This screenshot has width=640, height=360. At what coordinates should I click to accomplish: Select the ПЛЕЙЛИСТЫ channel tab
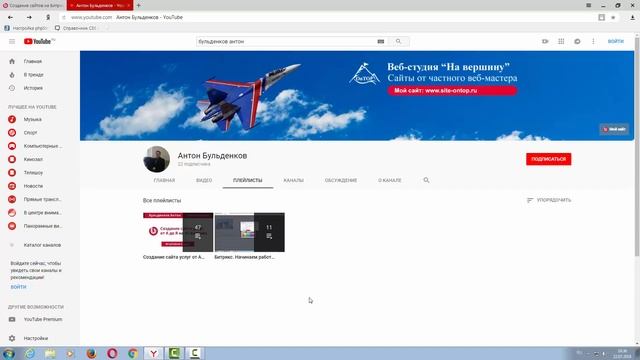tap(248, 180)
